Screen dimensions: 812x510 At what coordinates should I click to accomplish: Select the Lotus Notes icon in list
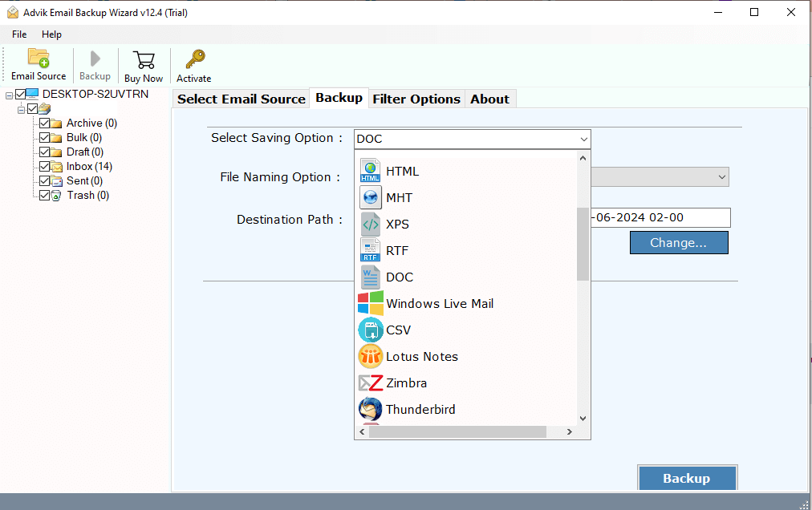click(370, 356)
